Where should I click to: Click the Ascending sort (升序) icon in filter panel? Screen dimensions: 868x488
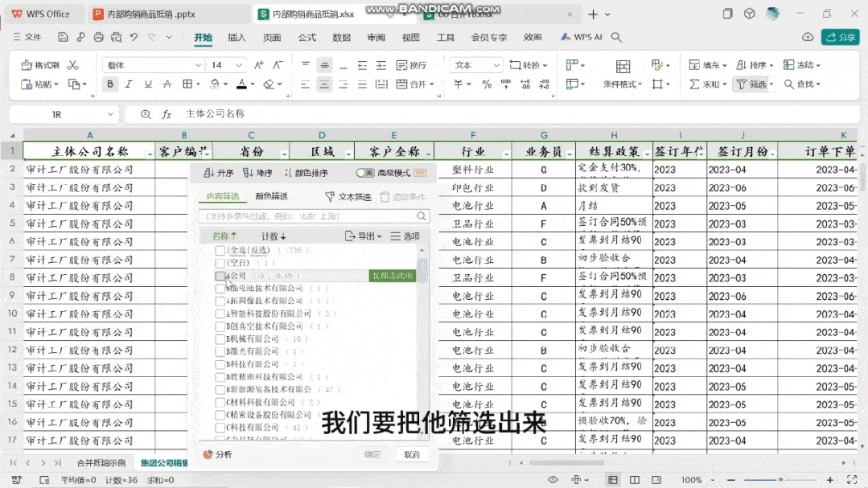(x=208, y=173)
